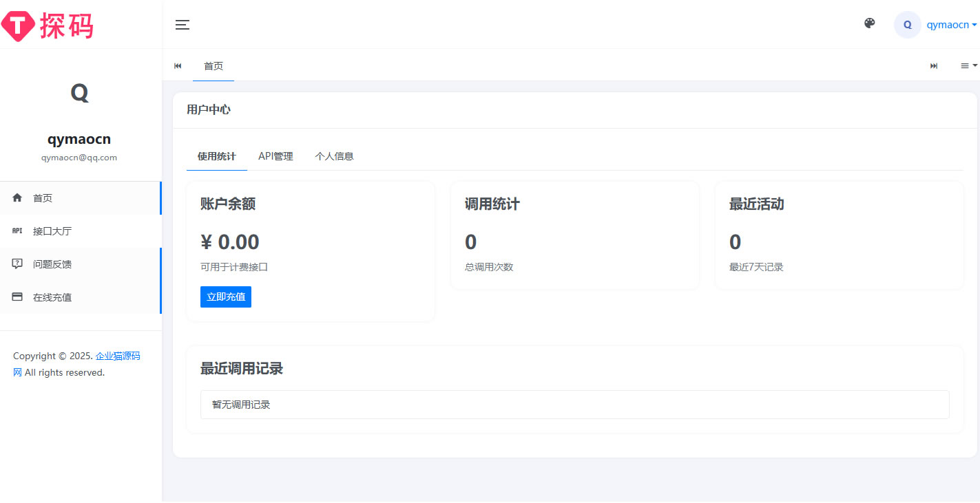Open the theme palette icon
980x503 pixels.
click(869, 23)
